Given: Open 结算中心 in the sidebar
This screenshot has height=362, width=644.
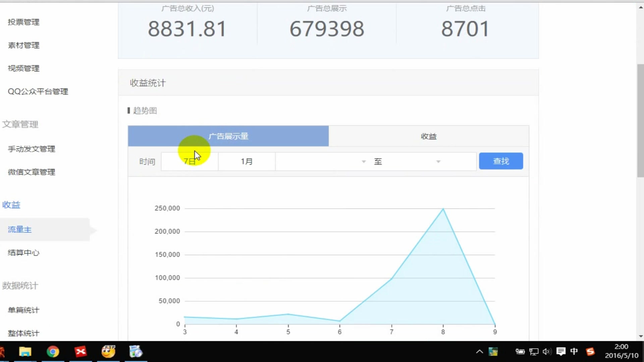Looking at the screenshot, I should coord(23,253).
